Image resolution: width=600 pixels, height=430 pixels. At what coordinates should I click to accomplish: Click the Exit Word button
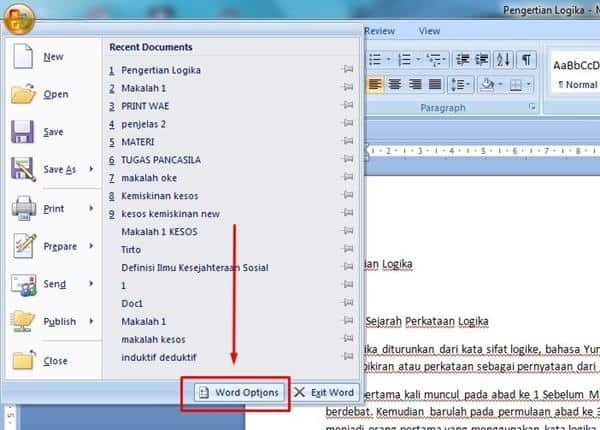click(324, 393)
